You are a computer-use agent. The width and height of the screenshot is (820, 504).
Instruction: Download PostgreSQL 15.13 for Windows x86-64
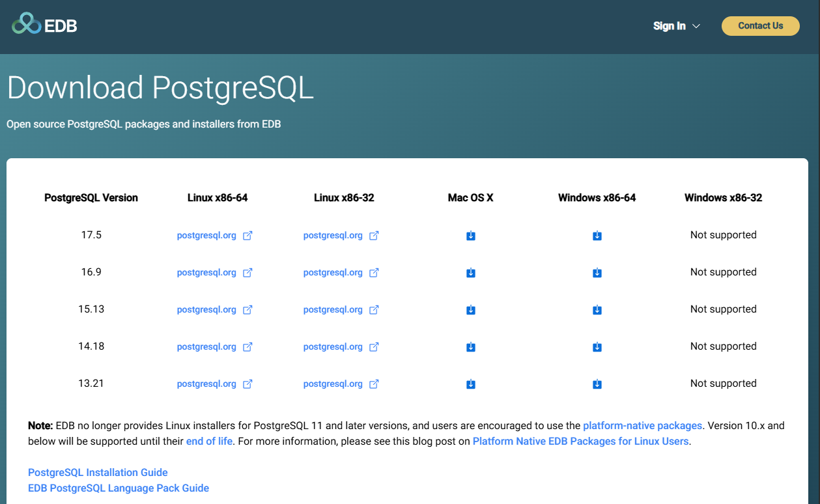pyautogui.click(x=597, y=310)
